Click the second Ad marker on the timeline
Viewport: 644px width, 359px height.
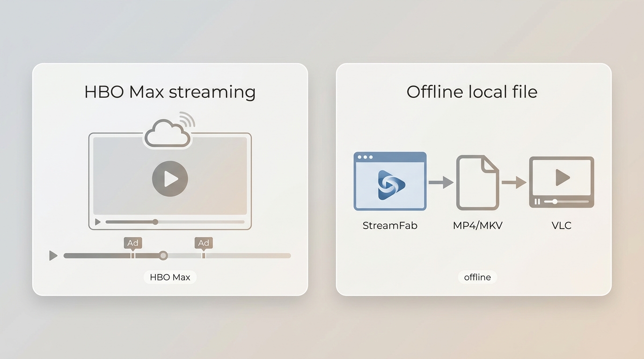point(204,243)
